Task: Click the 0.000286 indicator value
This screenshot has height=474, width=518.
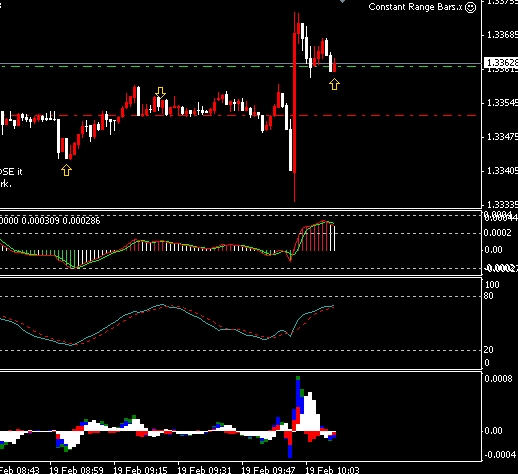Action: (x=81, y=220)
